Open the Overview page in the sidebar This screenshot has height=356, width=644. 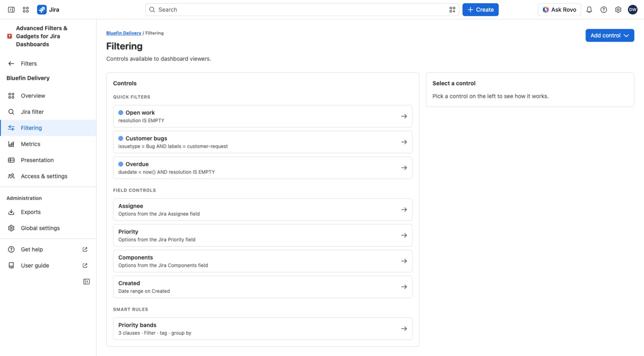click(48, 96)
